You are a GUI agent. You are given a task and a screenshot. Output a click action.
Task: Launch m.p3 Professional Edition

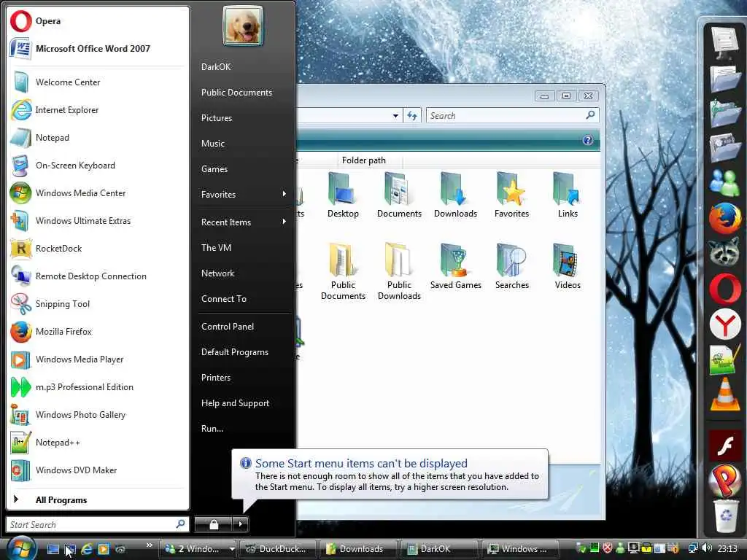[97, 386]
